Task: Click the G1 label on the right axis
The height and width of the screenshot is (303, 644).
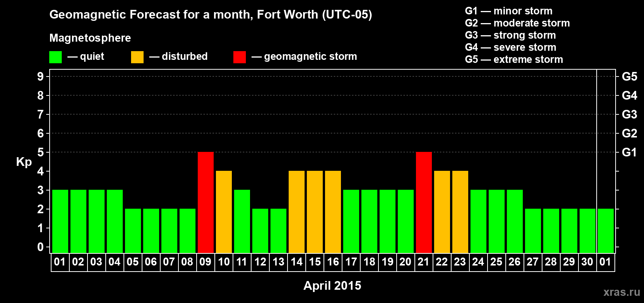Action: pos(630,152)
